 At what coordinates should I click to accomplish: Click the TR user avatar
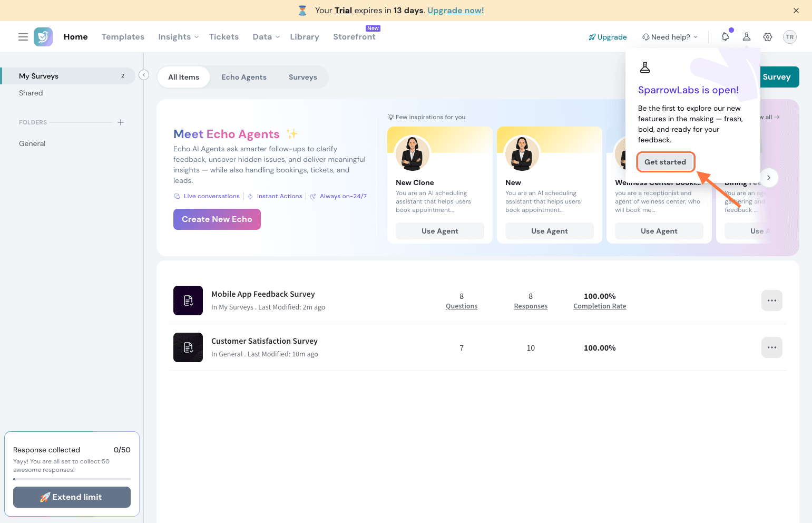pos(789,37)
